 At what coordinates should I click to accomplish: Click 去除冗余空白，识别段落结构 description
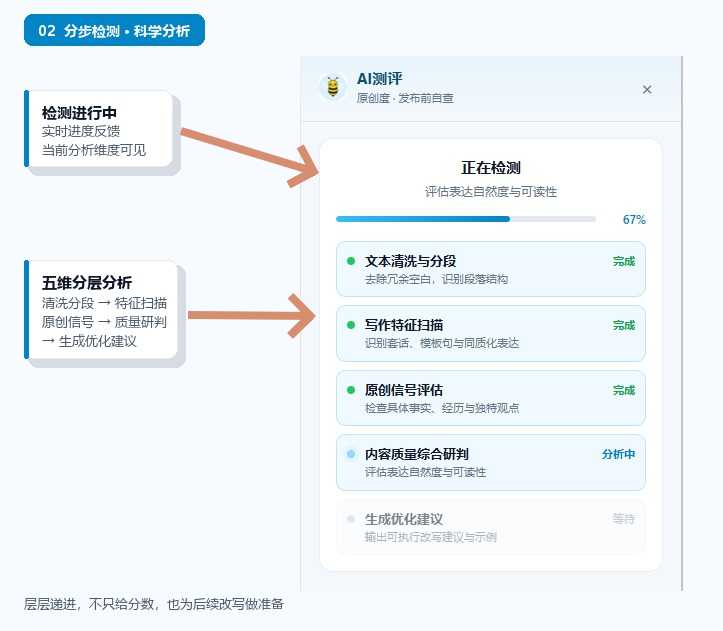click(436, 279)
